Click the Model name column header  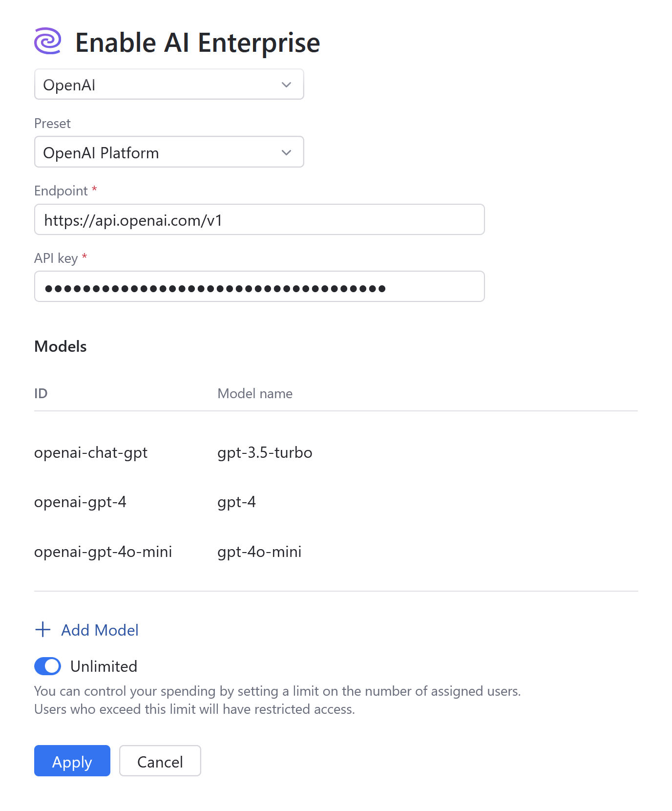254,393
